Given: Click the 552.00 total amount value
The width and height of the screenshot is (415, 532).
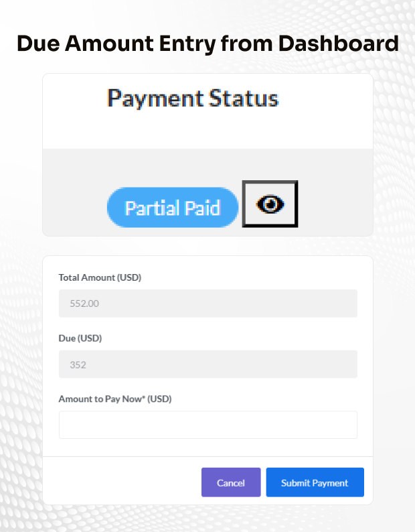Looking at the screenshot, I should [x=84, y=304].
